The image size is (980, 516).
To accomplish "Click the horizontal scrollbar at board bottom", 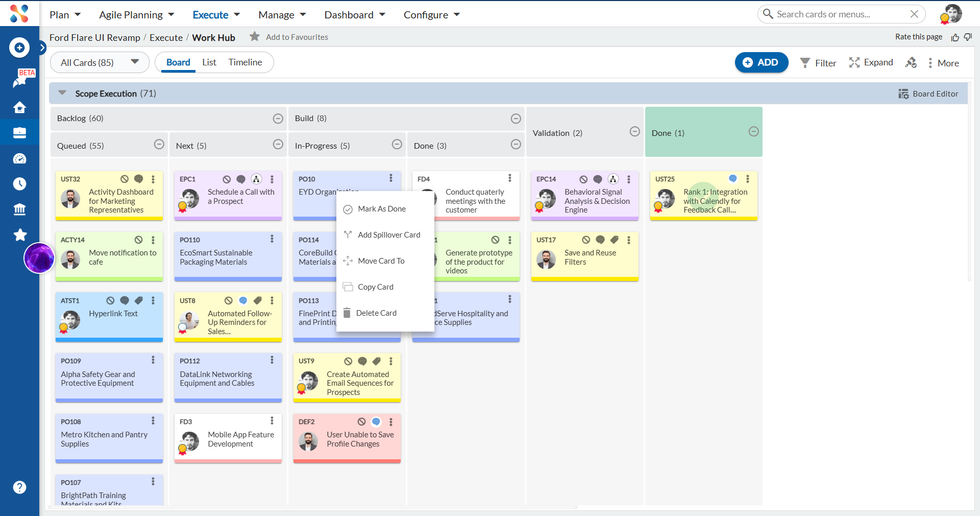I will [312, 507].
